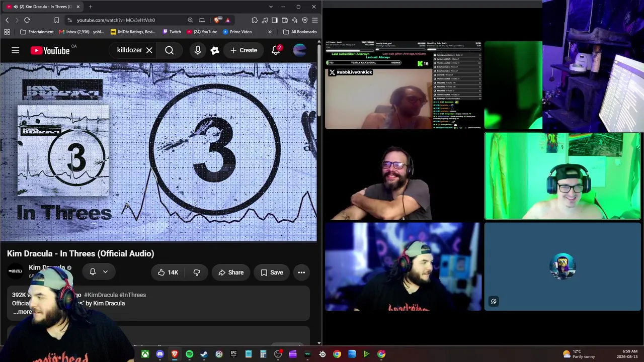This screenshot has height=362, width=644.
Task: Open the Create button on YouTube
Action: (244, 50)
